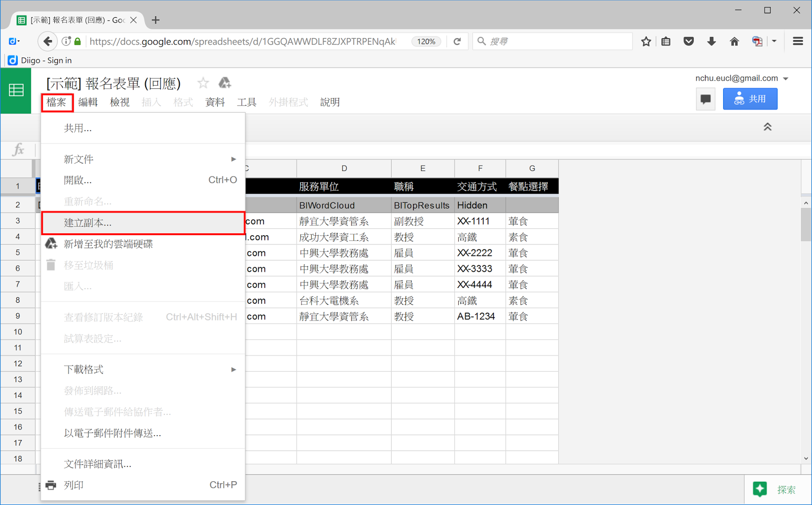Screen dimensions: 812x505
Task: Select the 成功大學資工系 cell
Action: pos(344,237)
